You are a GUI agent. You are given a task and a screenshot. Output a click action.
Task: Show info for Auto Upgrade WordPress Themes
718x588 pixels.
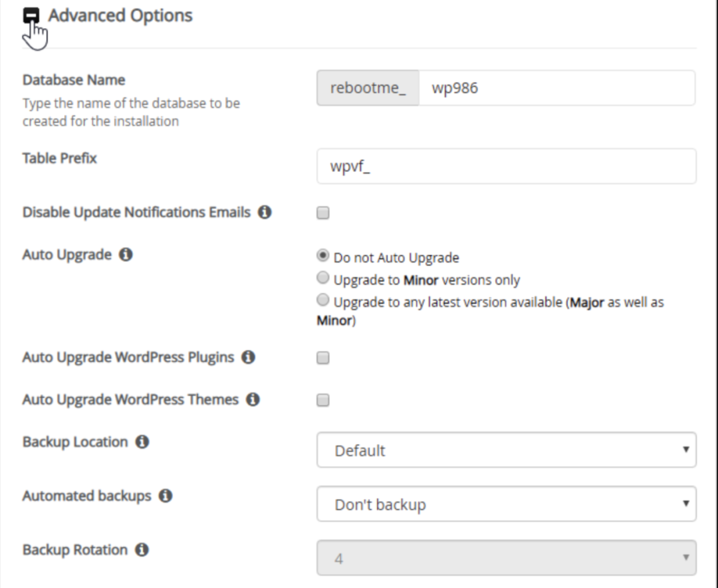point(253,400)
